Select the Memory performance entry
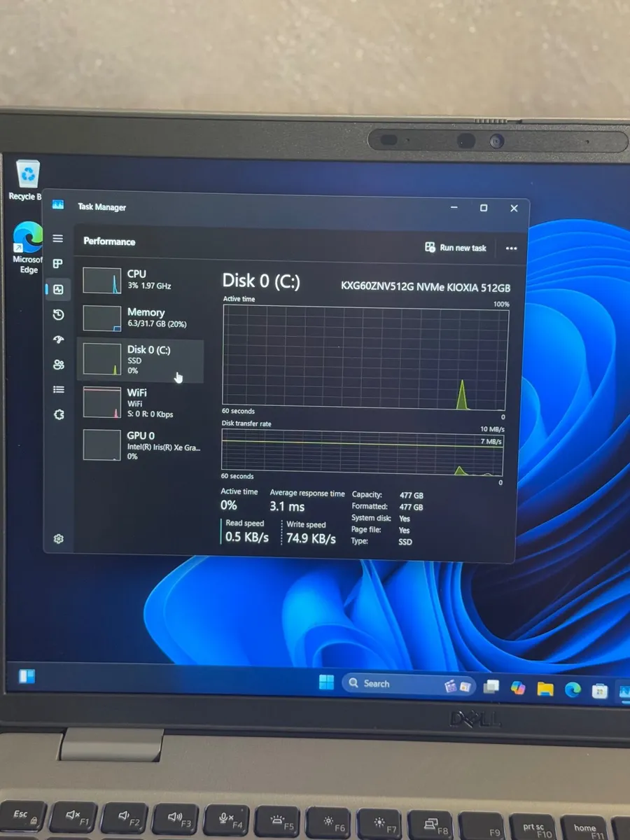 click(x=142, y=318)
